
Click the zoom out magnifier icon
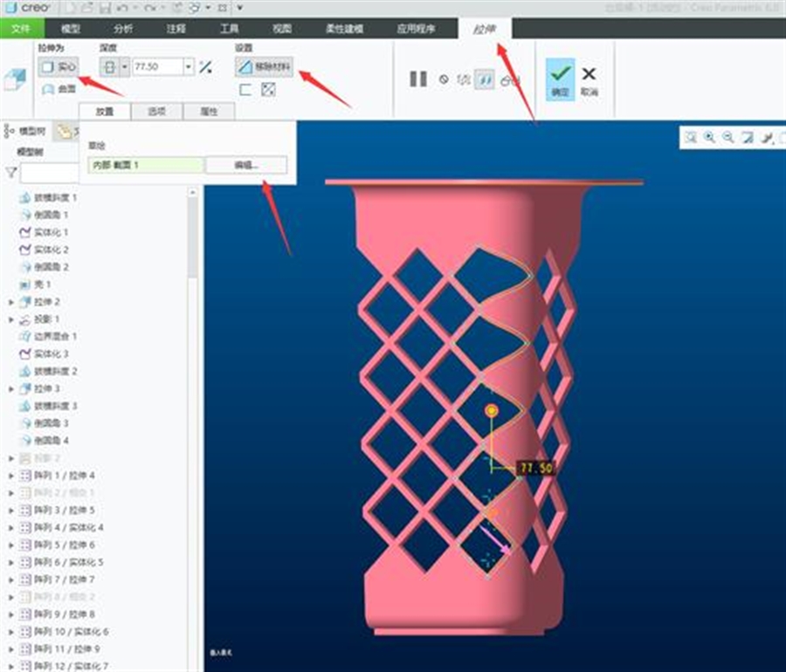tap(728, 137)
